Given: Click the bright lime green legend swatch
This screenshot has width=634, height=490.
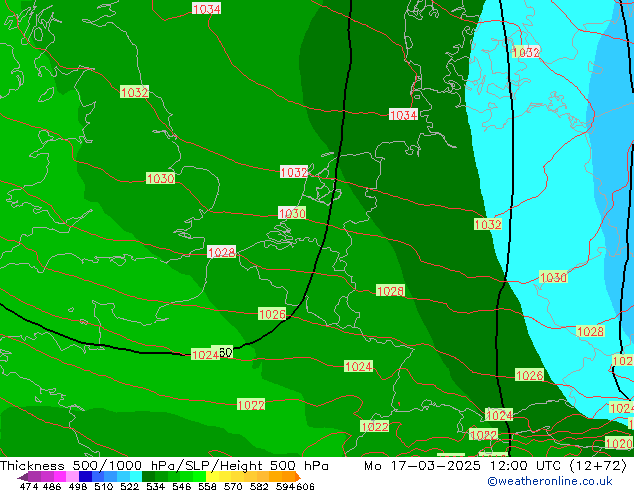Looking at the screenshot, I should [199, 476].
